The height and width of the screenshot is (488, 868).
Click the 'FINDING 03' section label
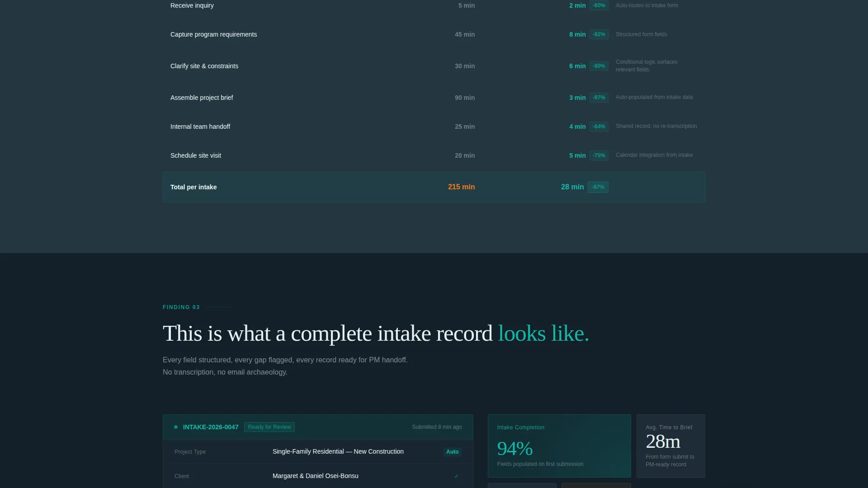(x=181, y=307)
